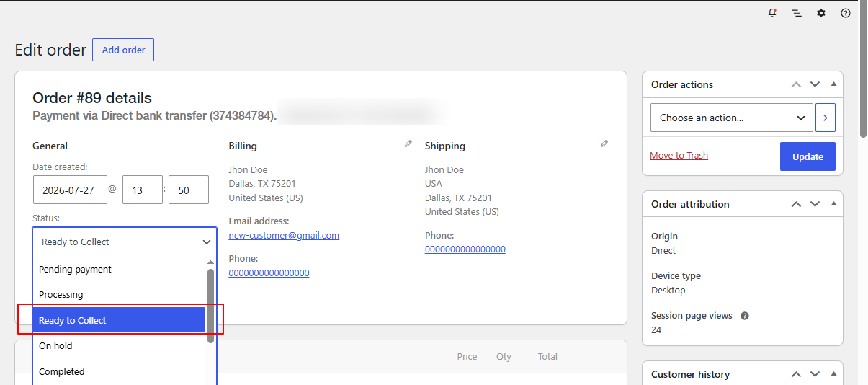Click the Price column header
This screenshot has height=385, width=868.
click(x=467, y=356)
